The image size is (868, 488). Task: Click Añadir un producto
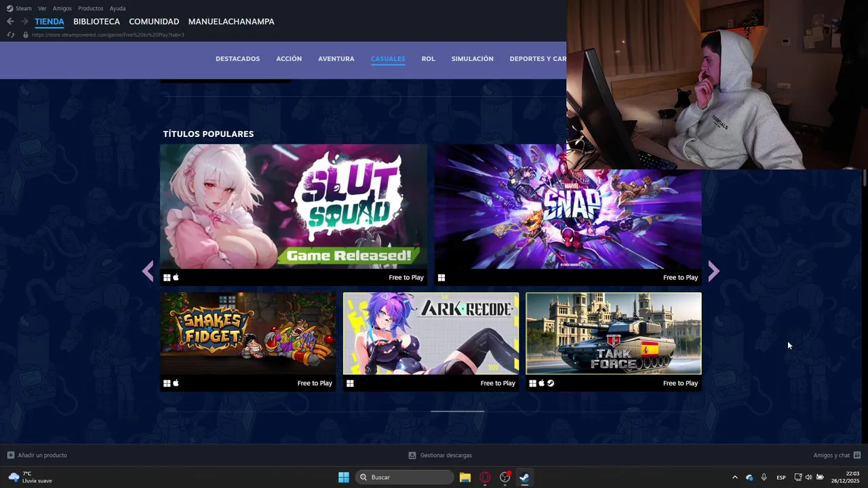click(x=42, y=455)
